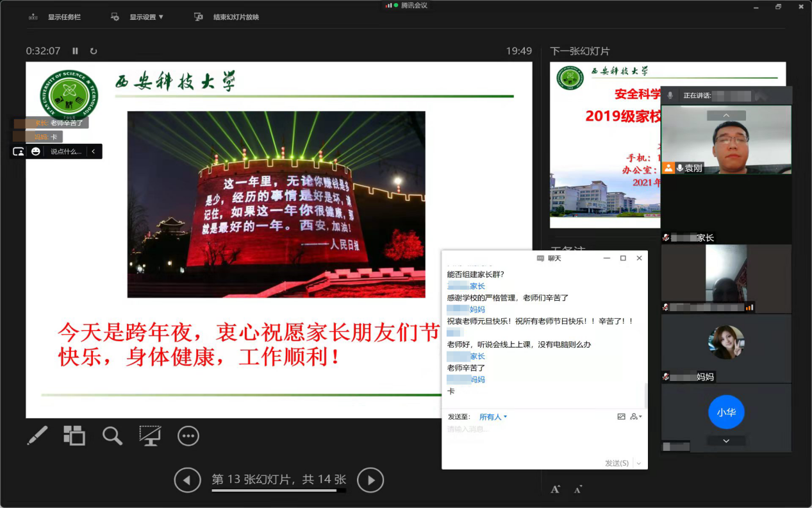The height and width of the screenshot is (508, 812).
Task: Open the pen and laser pointer tools
Action: click(37, 436)
